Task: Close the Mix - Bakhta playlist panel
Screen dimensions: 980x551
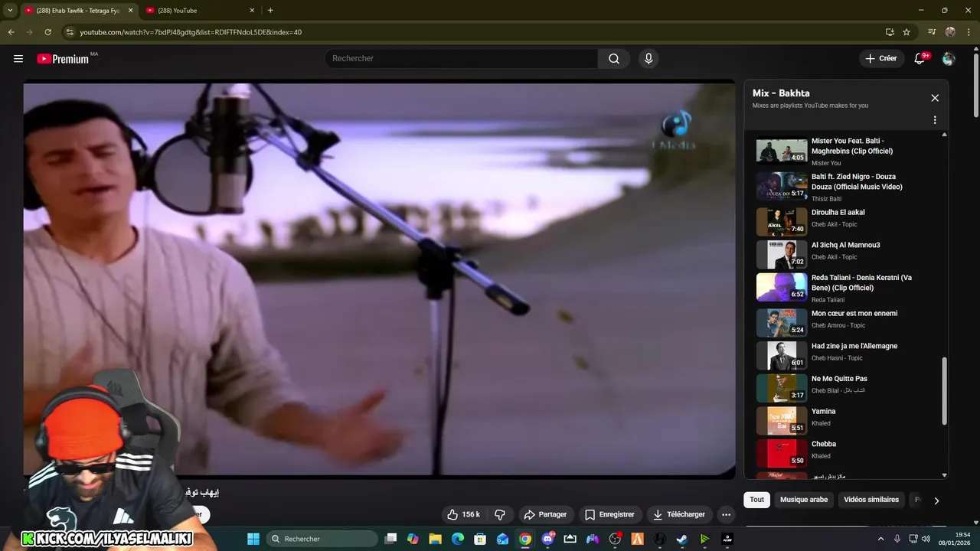Action: tap(935, 98)
